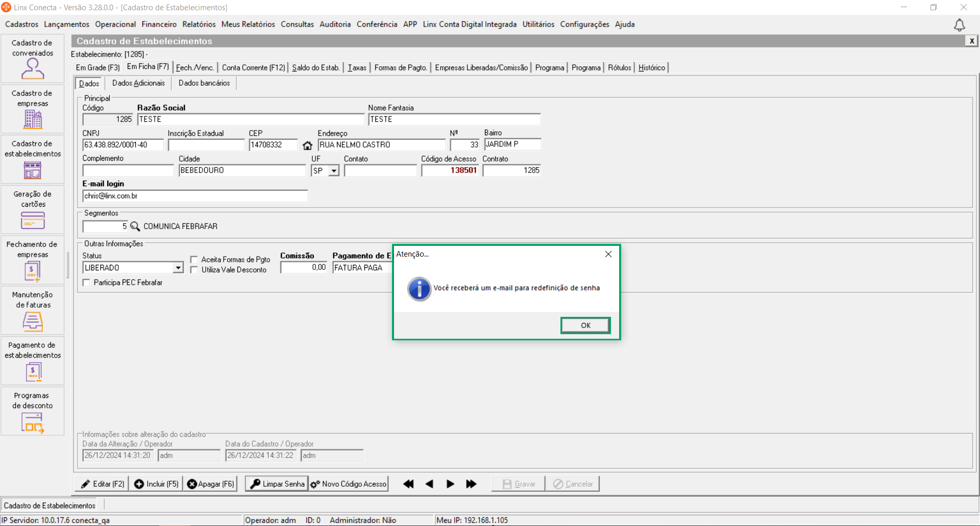The image size is (980, 526).
Task: Open Programas de desconto icon
Action: pyautogui.click(x=33, y=422)
